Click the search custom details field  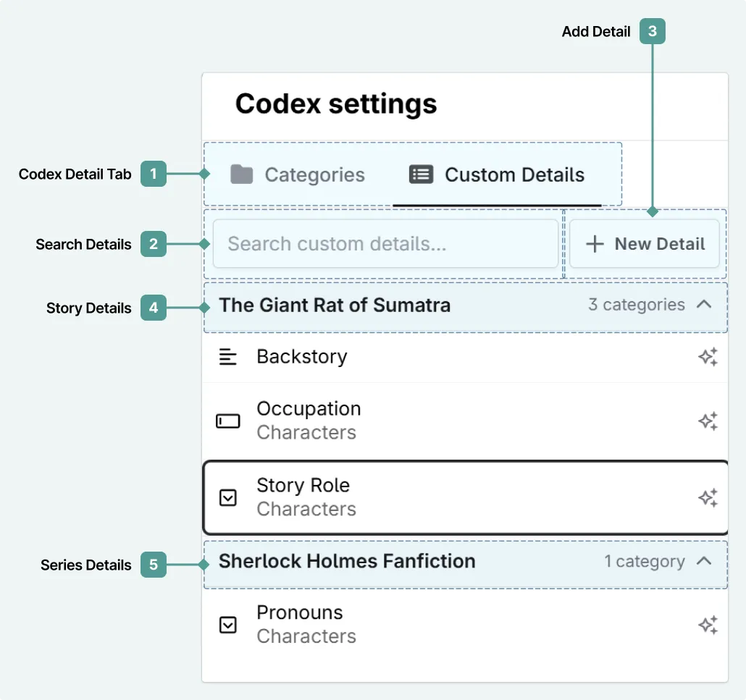point(385,244)
